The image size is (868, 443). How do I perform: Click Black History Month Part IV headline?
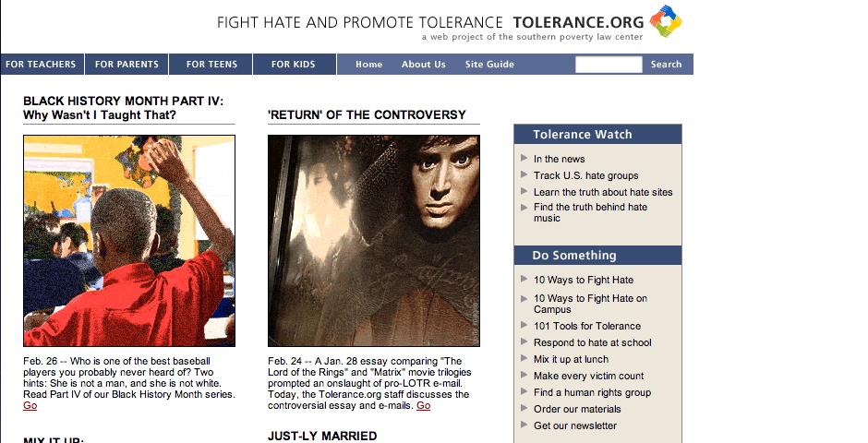(124, 108)
